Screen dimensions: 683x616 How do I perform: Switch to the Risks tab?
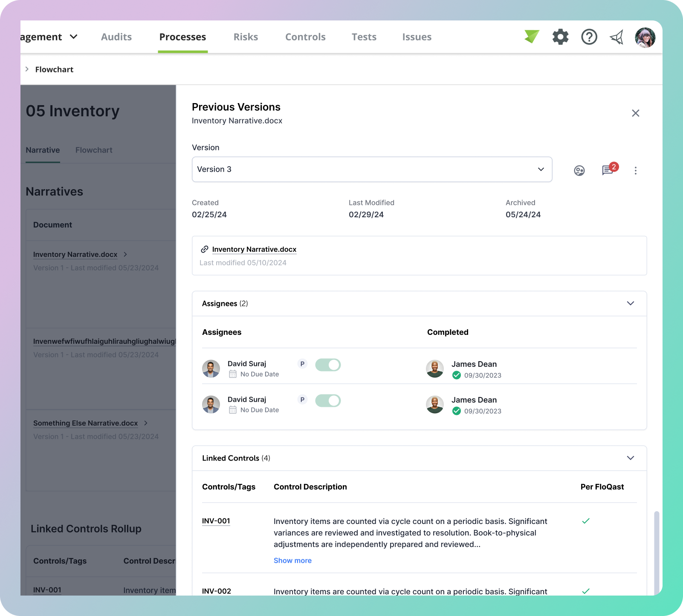tap(246, 37)
